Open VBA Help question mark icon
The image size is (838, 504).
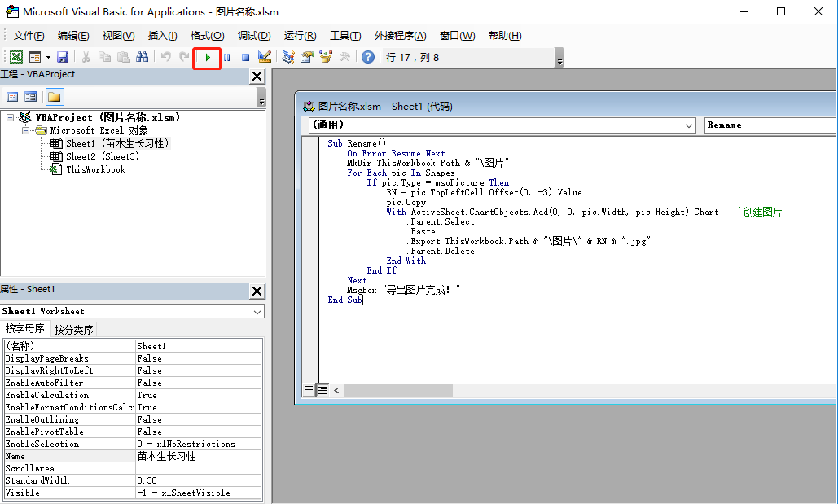(368, 57)
